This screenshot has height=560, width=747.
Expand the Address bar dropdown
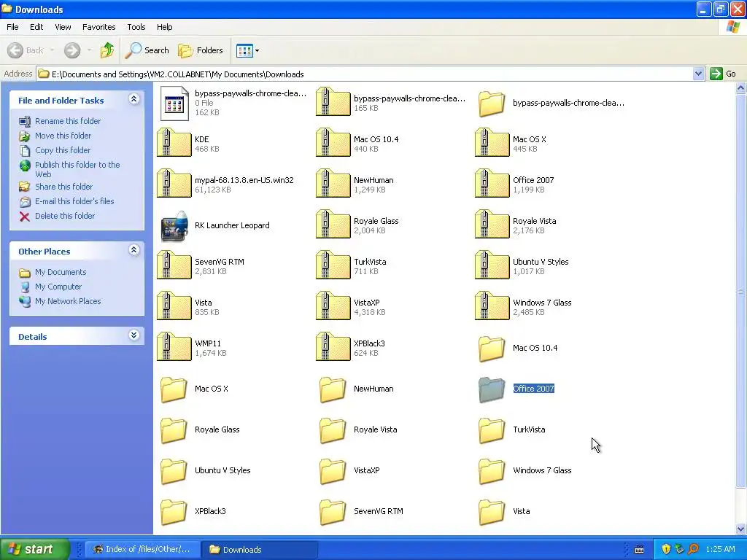click(x=698, y=74)
